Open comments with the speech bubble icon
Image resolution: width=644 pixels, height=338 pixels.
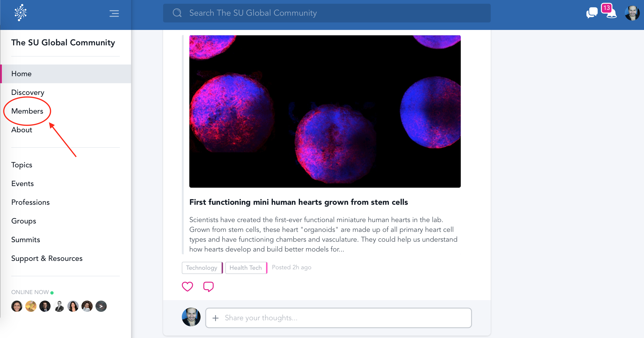[208, 287]
